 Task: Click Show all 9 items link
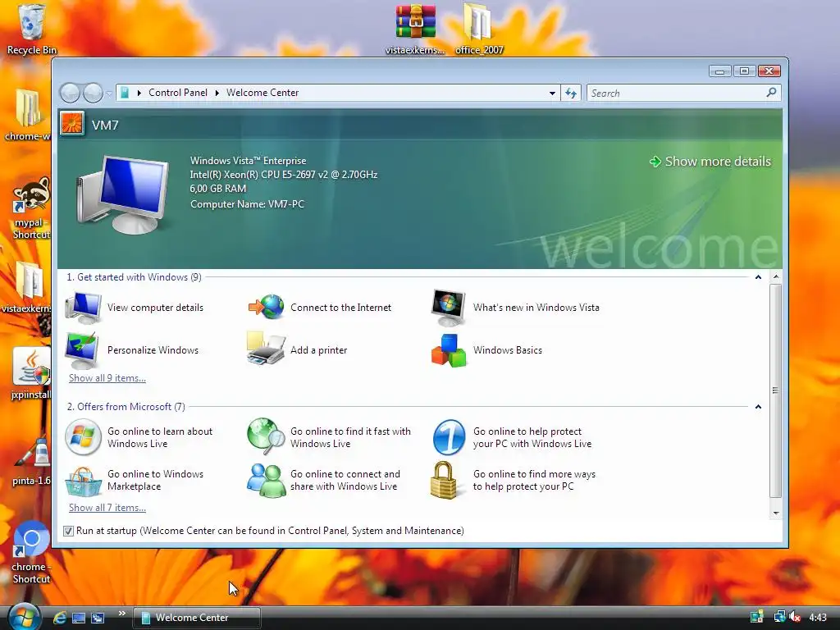click(x=107, y=377)
